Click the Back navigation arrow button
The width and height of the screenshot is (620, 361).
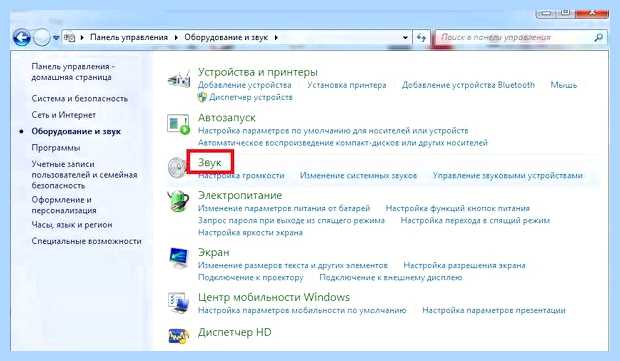[22, 38]
